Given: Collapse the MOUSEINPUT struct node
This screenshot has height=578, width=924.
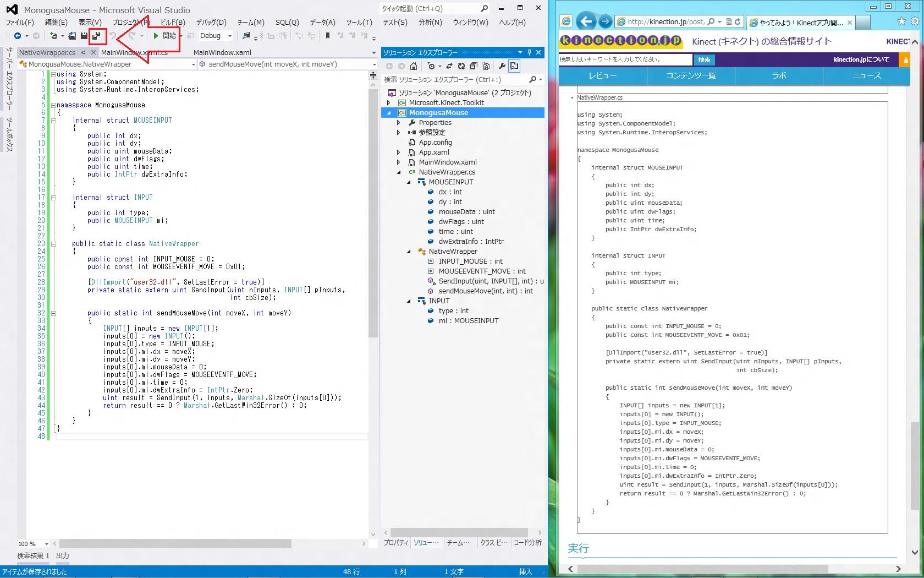Looking at the screenshot, I should (x=409, y=182).
